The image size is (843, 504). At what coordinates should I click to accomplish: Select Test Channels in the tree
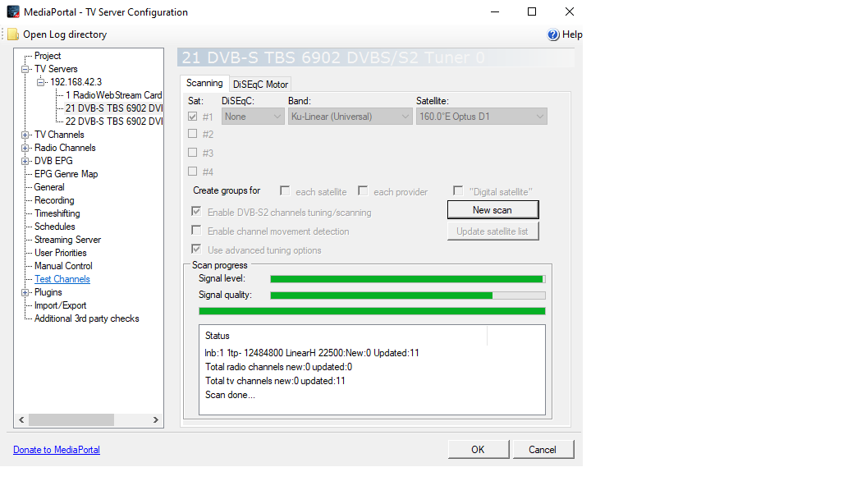[x=62, y=279]
